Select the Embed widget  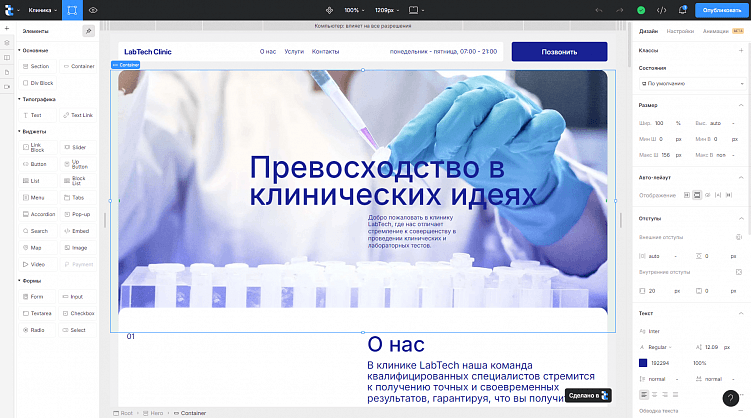click(79, 231)
